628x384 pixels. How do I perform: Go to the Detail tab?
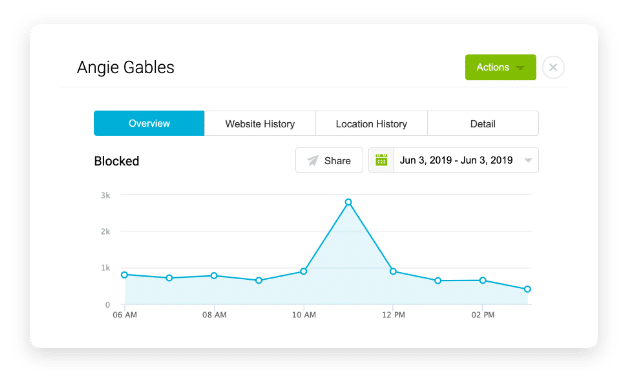[483, 123]
